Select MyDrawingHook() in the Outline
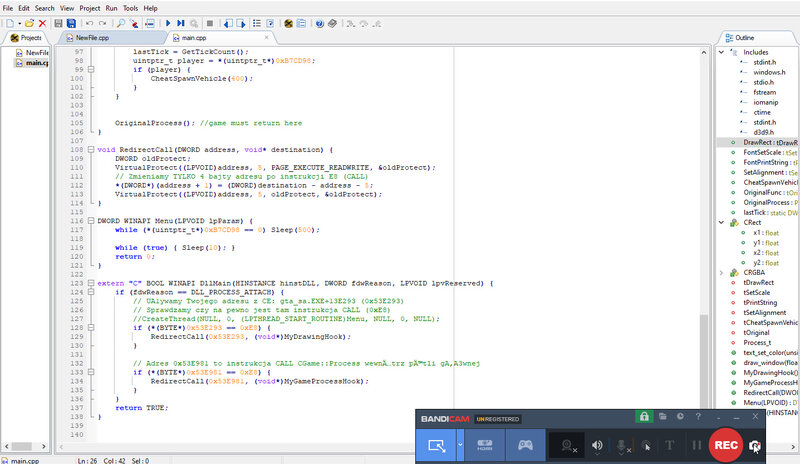This screenshot has width=800, height=464. coord(770,373)
